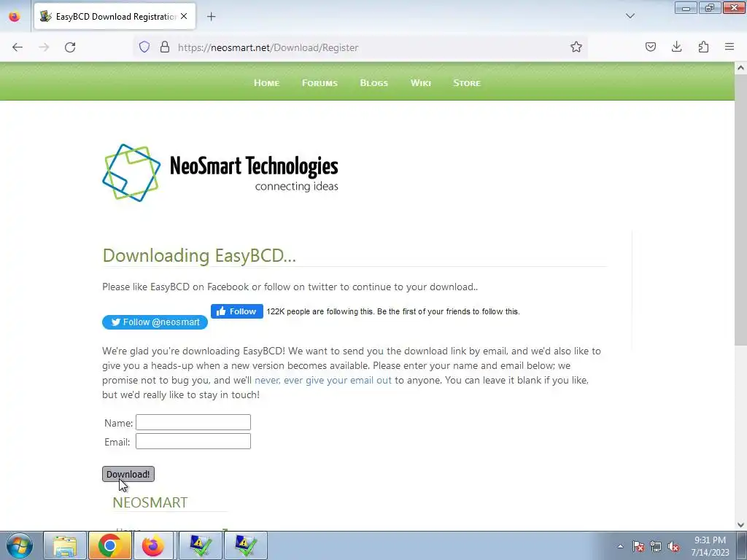This screenshot has width=747, height=560.
Task: Click the page scrollbar down arrow
Action: coord(740,525)
